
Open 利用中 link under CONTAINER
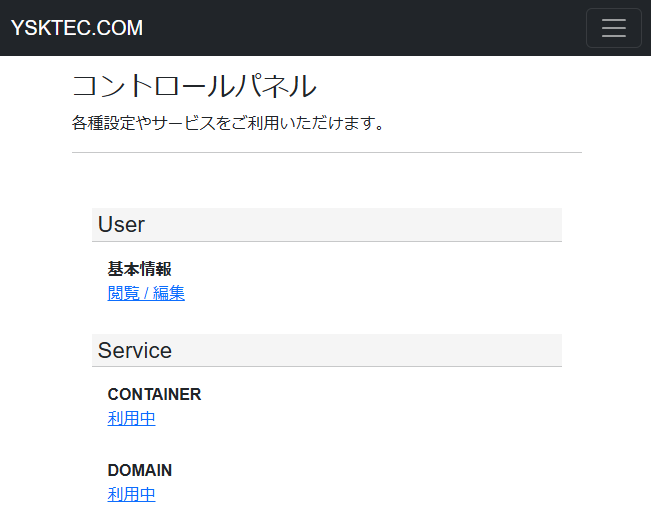pos(131,418)
